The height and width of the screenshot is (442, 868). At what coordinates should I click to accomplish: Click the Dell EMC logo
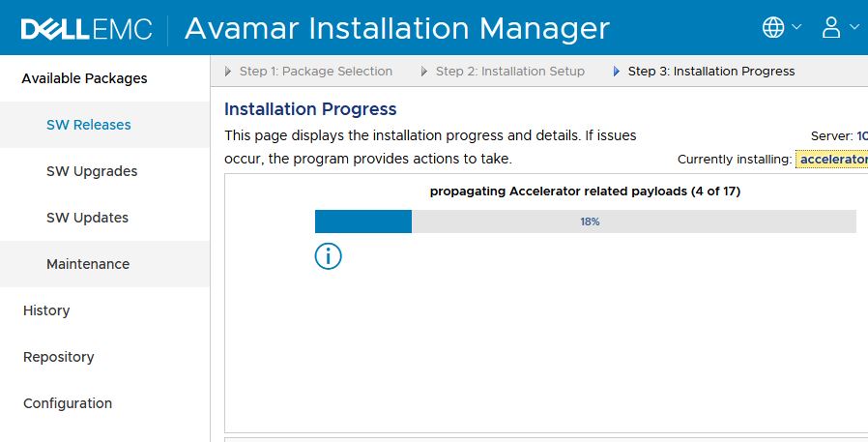87,29
